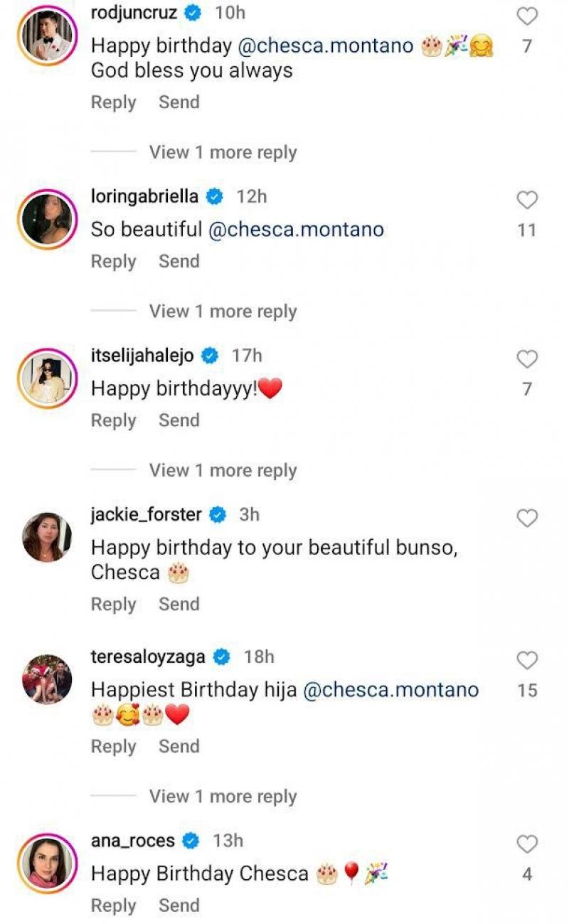Viewport: 569px width, 924px height.
Task: Open the teresaloyzaga username link
Action: [148, 657]
